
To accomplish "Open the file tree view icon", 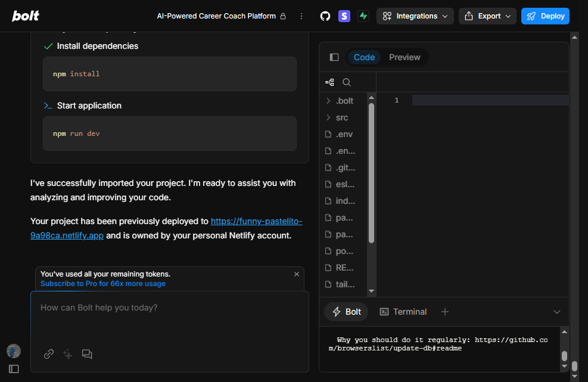I will 329,82.
